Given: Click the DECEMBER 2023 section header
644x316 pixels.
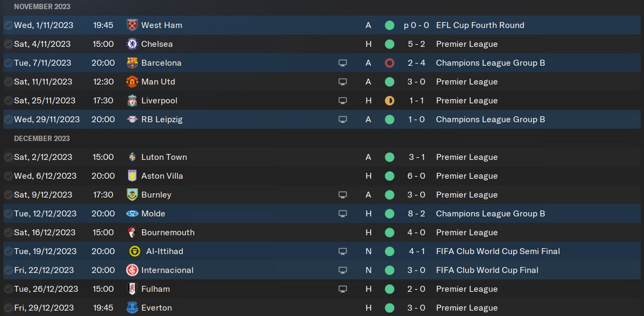Looking at the screenshot, I should tap(42, 138).
